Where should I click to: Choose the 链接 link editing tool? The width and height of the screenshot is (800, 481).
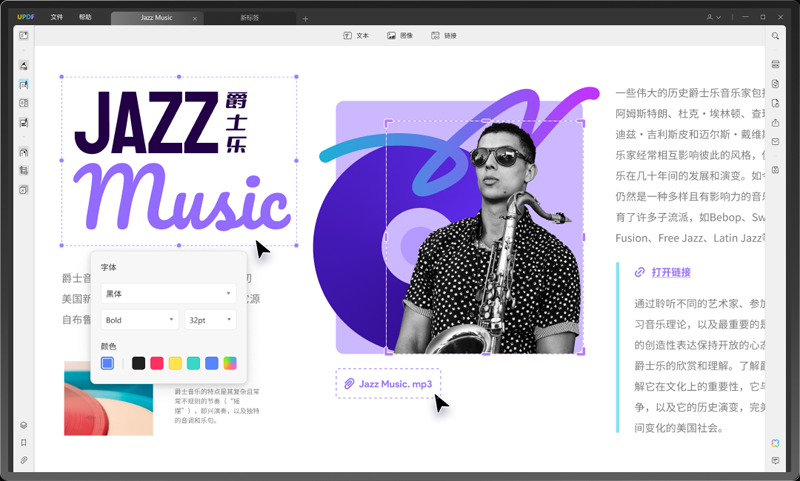tap(444, 36)
